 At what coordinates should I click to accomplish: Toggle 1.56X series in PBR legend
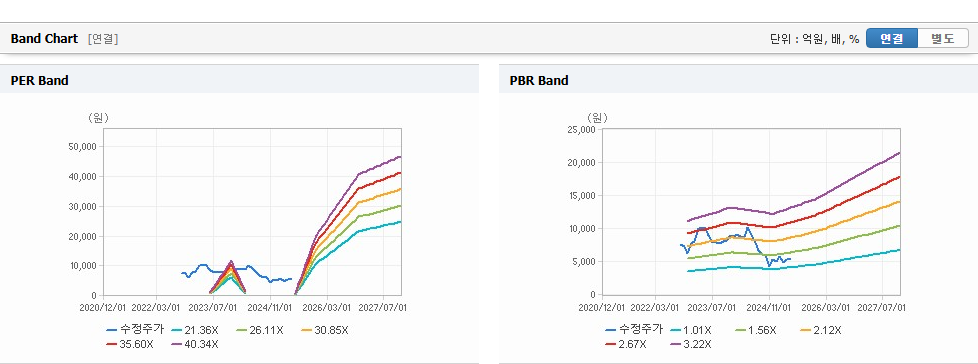tap(756, 330)
